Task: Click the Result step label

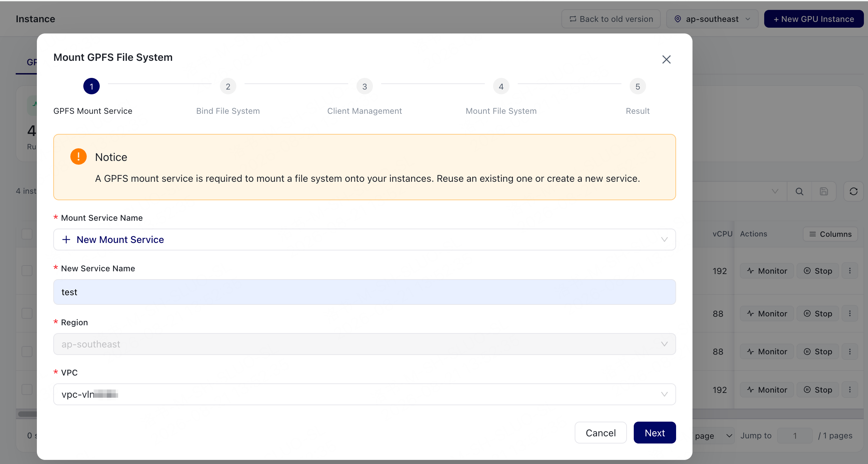Action: click(638, 111)
